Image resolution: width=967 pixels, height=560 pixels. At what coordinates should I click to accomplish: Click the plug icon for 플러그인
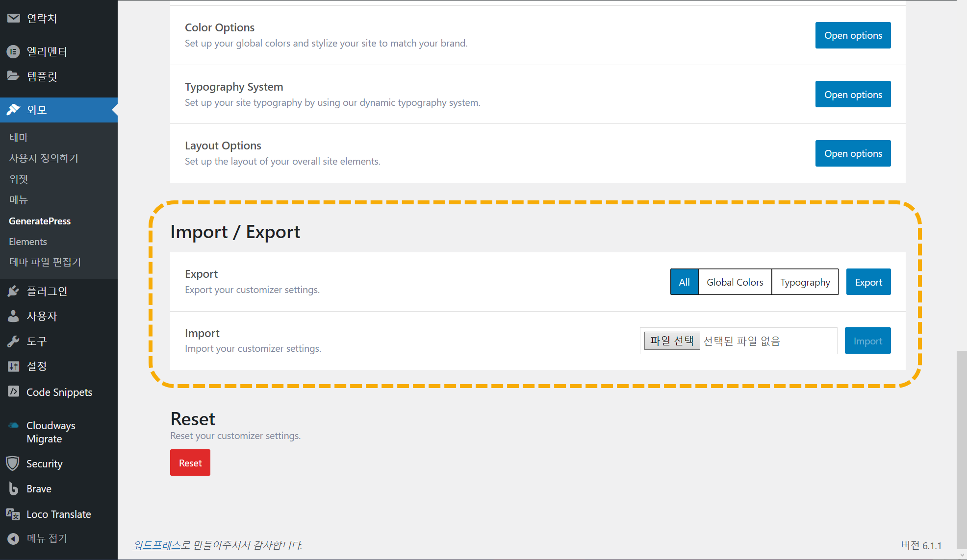tap(13, 291)
